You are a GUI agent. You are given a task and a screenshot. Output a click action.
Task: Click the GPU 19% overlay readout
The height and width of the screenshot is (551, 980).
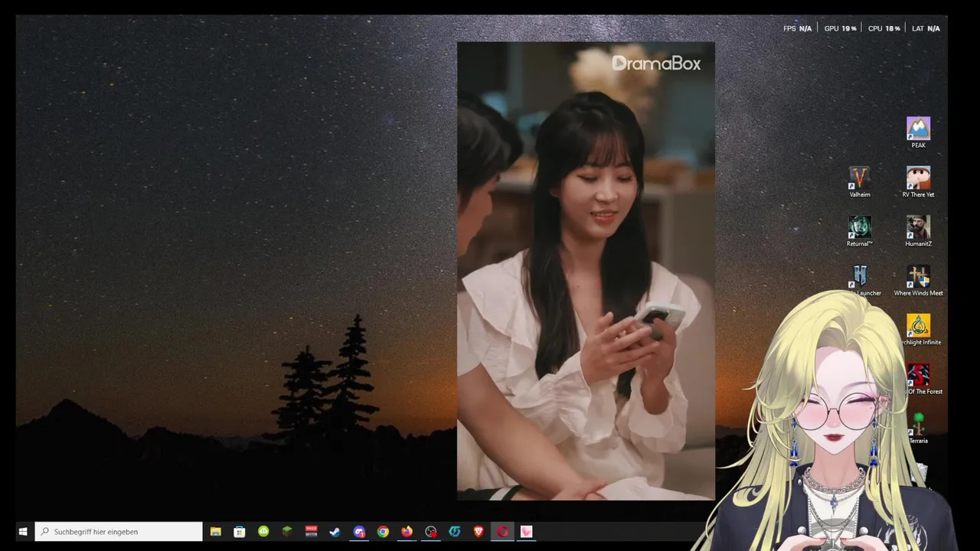point(840,28)
